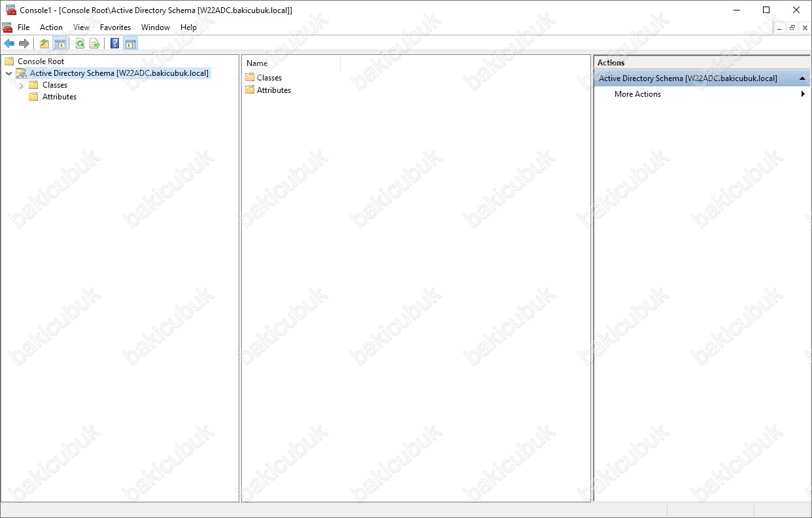Click the Classes folder icon in tree
Image resolution: width=812 pixels, height=518 pixels.
[34, 85]
